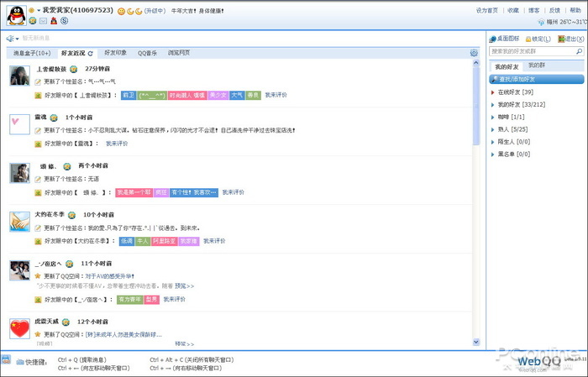Click the 设为首页 link
This screenshot has height=377, width=588.
(x=486, y=10)
